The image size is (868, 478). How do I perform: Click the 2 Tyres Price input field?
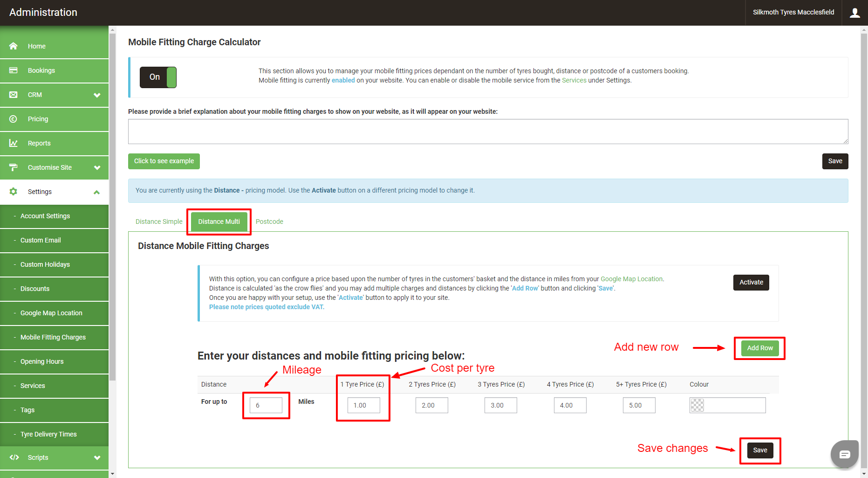(x=432, y=405)
